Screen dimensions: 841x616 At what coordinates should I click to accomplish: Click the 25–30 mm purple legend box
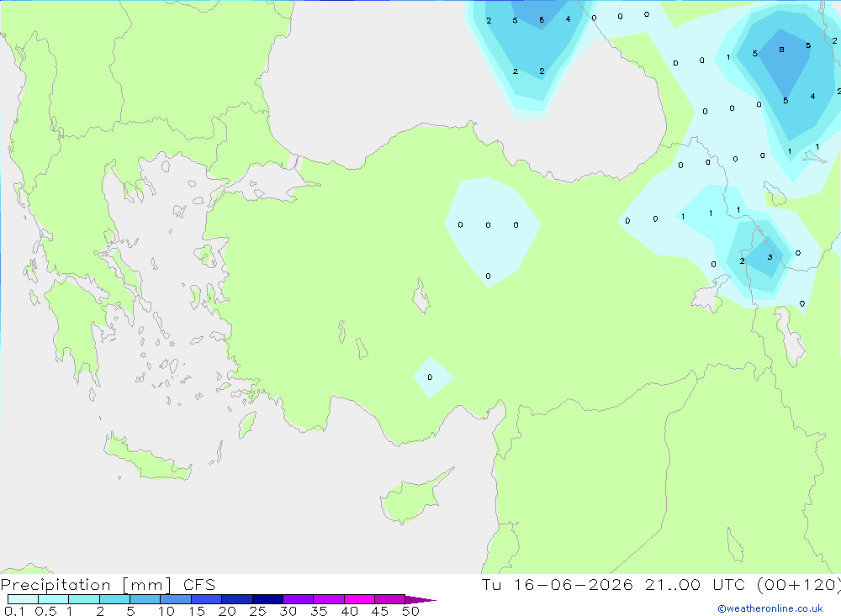(267, 599)
